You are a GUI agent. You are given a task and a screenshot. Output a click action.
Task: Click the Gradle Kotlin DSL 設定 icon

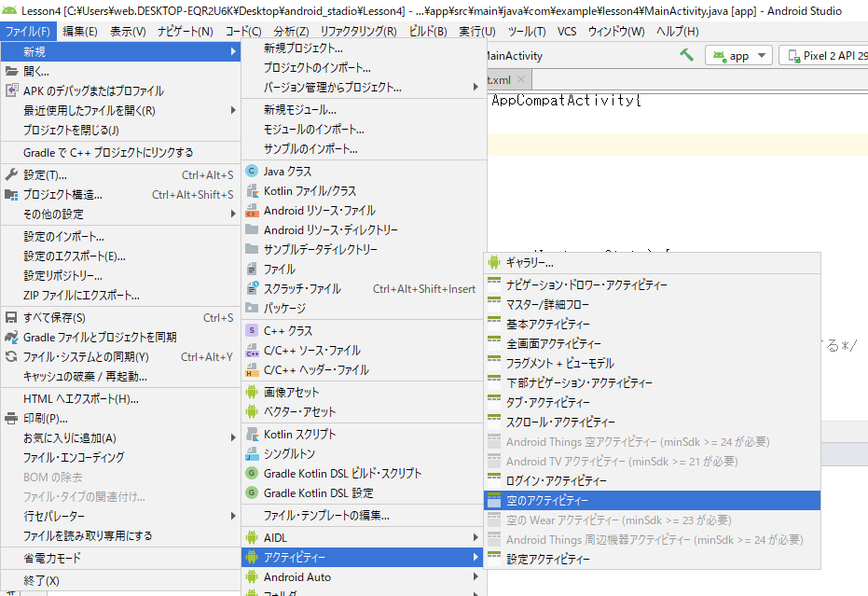252,493
